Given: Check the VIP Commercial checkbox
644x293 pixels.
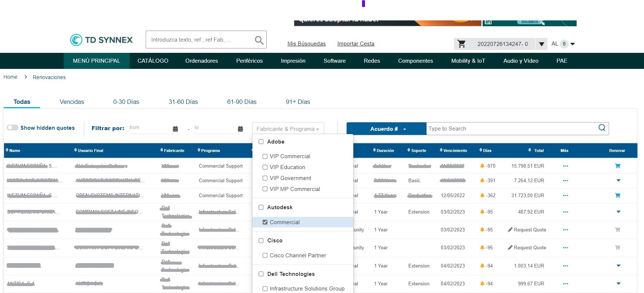Looking at the screenshot, I should point(265,156).
